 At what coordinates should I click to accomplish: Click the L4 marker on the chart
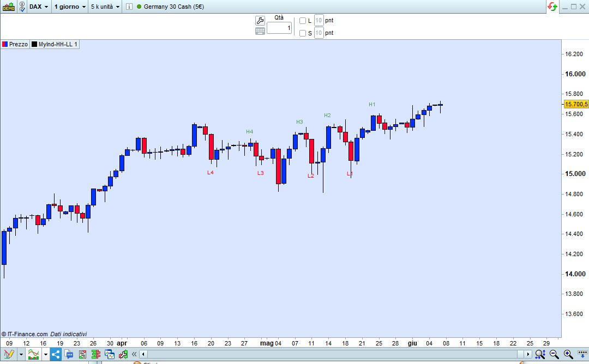211,172
